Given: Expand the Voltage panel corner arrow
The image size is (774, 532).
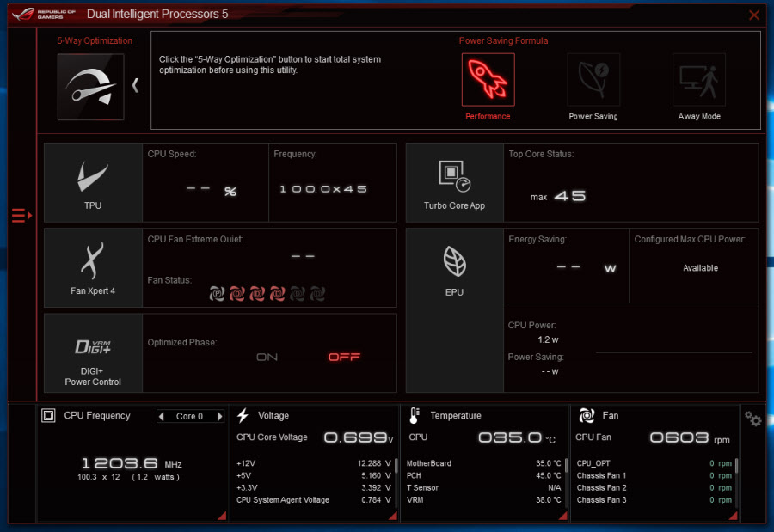Looking at the screenshot, I should pos(393,516).
